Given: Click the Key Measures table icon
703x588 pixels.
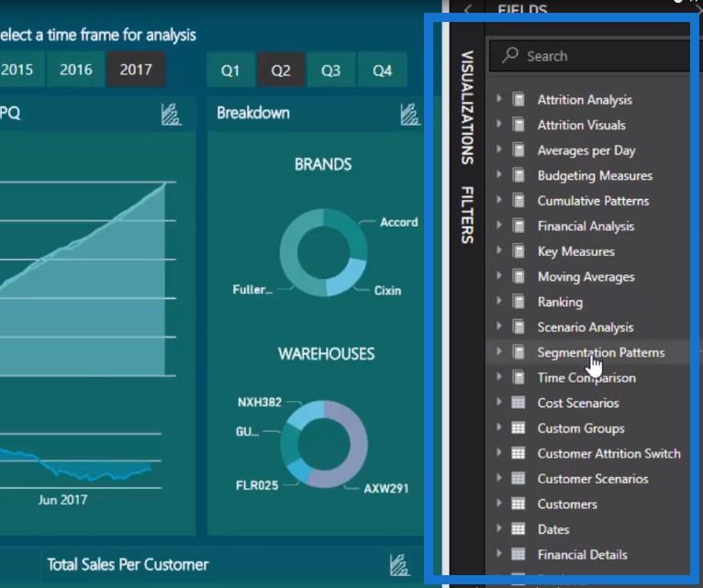Looking at the screenshot, I should coord(519,250).
